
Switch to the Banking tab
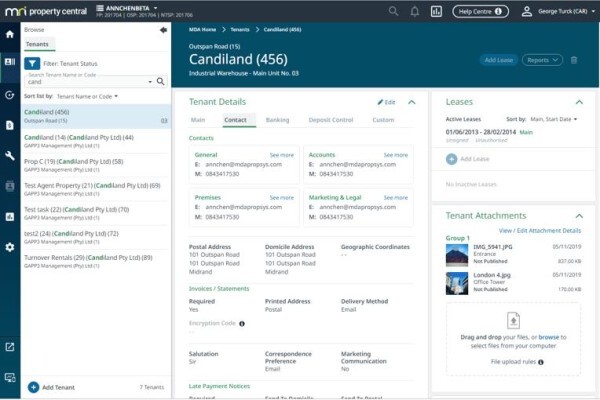pos(277,120)
